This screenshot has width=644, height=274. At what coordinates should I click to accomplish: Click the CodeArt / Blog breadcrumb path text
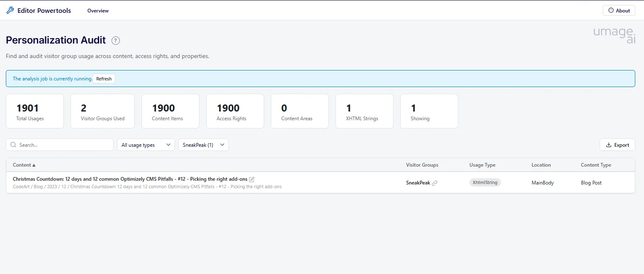pyautogui.click(x=147, y=187)
